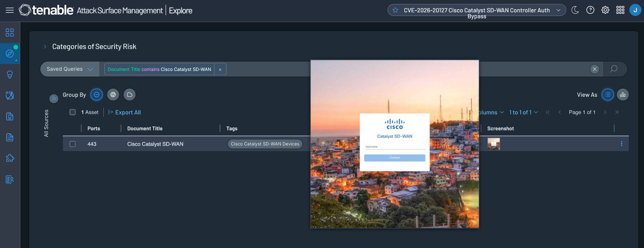644x248 pixels.
Task: Click Cisco Catalyst SD-WAN Devices tag
Action: (x=265, y=144)
